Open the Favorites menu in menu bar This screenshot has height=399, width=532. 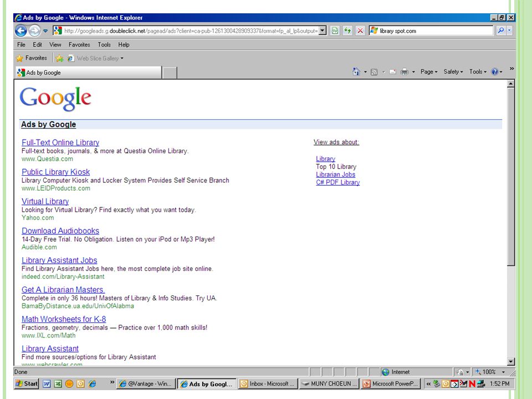(79, 44)
